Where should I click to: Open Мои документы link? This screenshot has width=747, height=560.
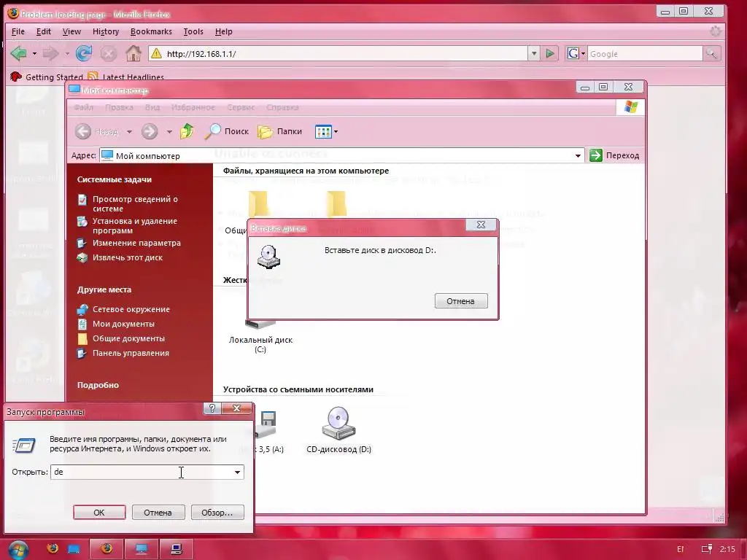coord(123,324)
